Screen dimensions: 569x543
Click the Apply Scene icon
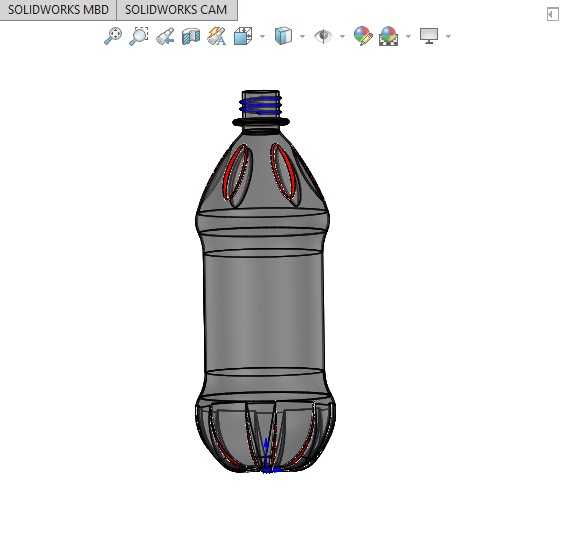[389, 36]
